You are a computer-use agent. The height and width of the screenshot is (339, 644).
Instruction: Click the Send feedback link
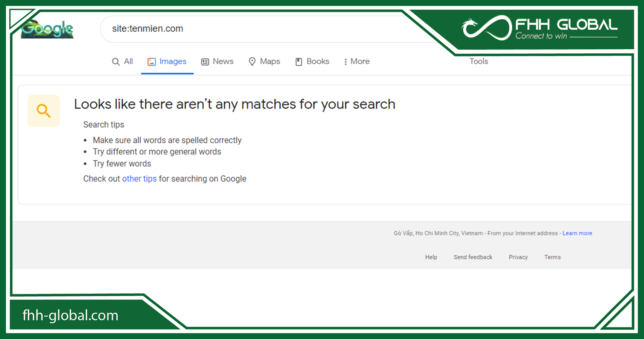point(473,257)
